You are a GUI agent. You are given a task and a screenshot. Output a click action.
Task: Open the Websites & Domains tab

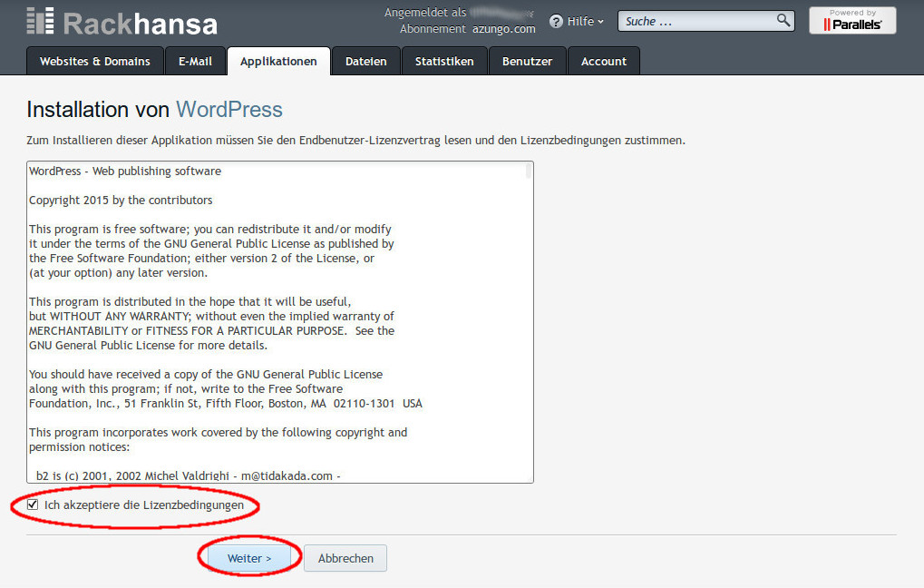pos(95,62)
